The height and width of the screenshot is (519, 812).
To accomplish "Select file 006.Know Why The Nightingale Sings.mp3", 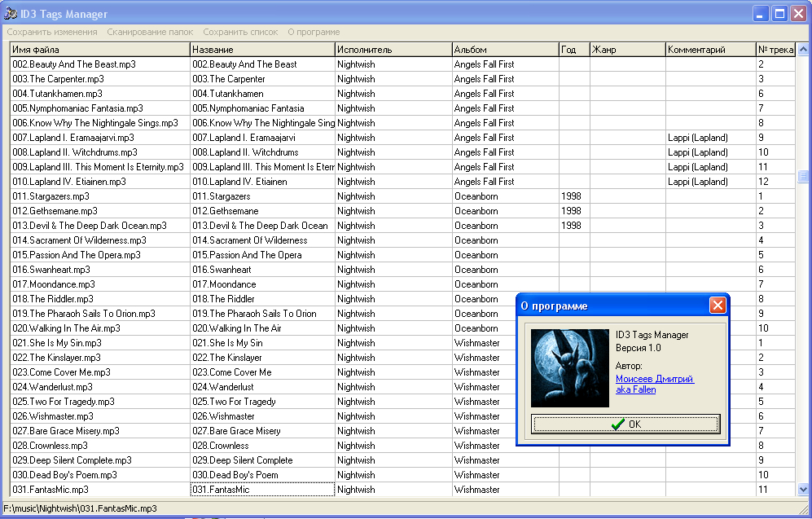I will [x=100, y=123].
